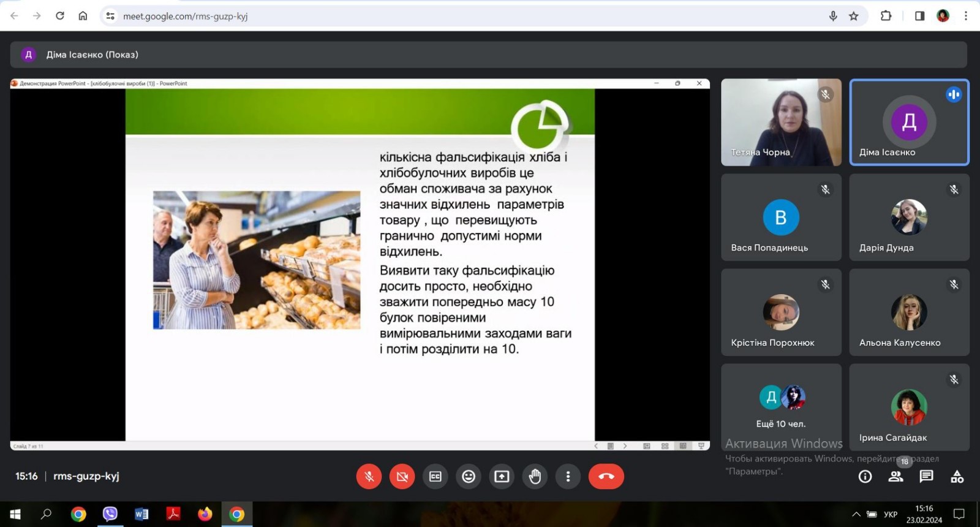This screenshot has width=980, height=527.
Task: Click Крістіна Порохнюк participant tile
Action: [781, 312]
